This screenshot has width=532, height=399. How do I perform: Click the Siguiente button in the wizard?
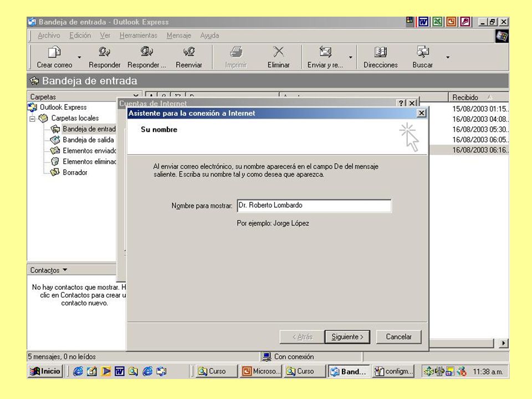[347, 337]
